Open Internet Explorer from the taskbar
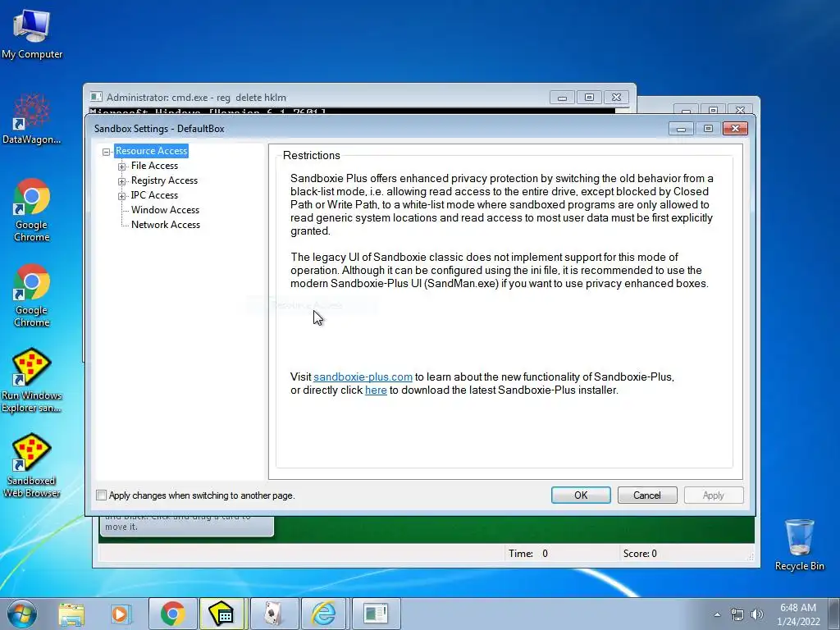Screen dimensions: 840x630 click(324, 614)
